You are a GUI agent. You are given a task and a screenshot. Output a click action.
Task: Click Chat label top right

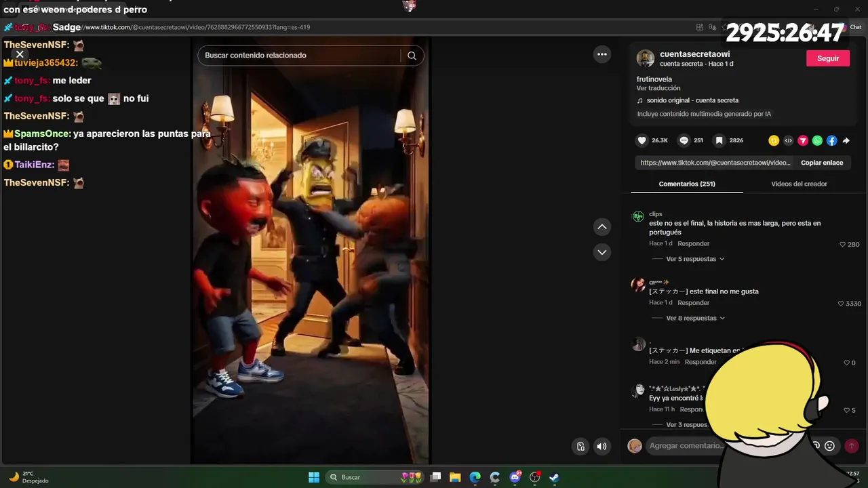856,27
